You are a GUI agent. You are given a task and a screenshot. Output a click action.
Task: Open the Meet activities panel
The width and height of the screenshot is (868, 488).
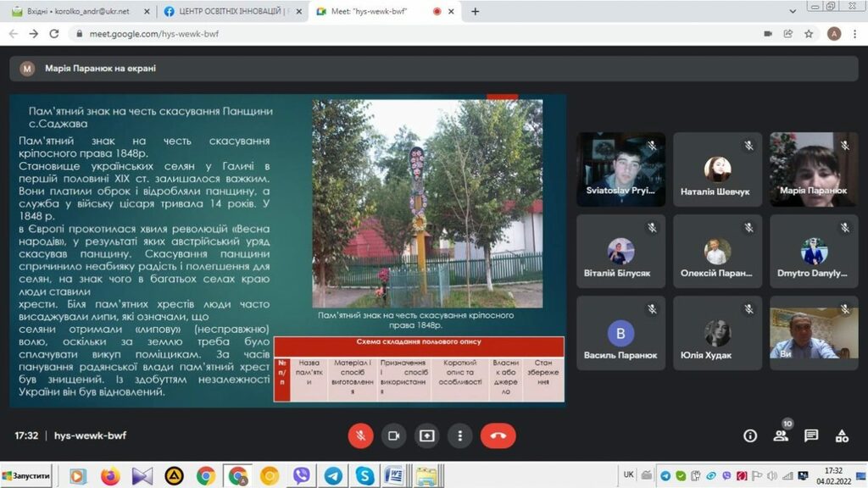(x=842, y=435)
